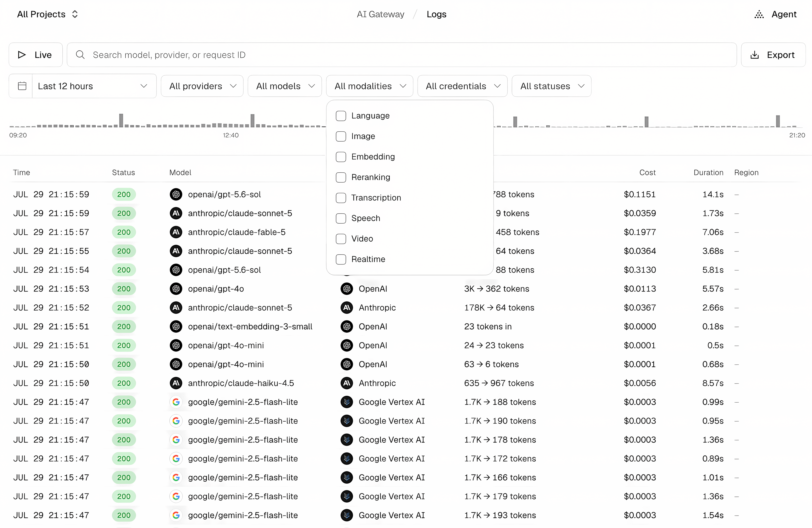Image resolution: width=812 pixels, height=528 pixels.
Task: Enable the Speech filter checkbox
Action: [341, 218]
